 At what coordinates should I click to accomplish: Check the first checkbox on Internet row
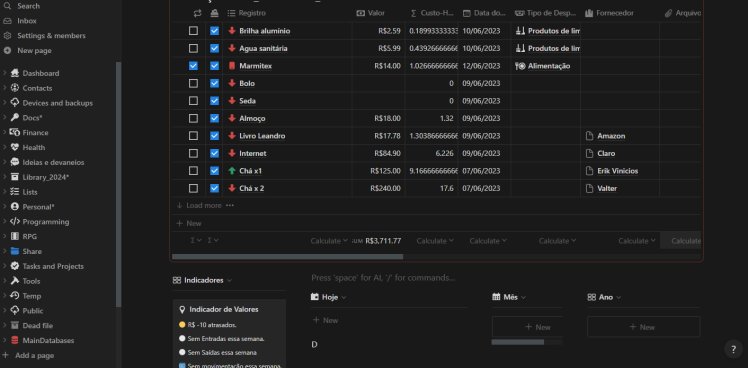click(193, 153)
